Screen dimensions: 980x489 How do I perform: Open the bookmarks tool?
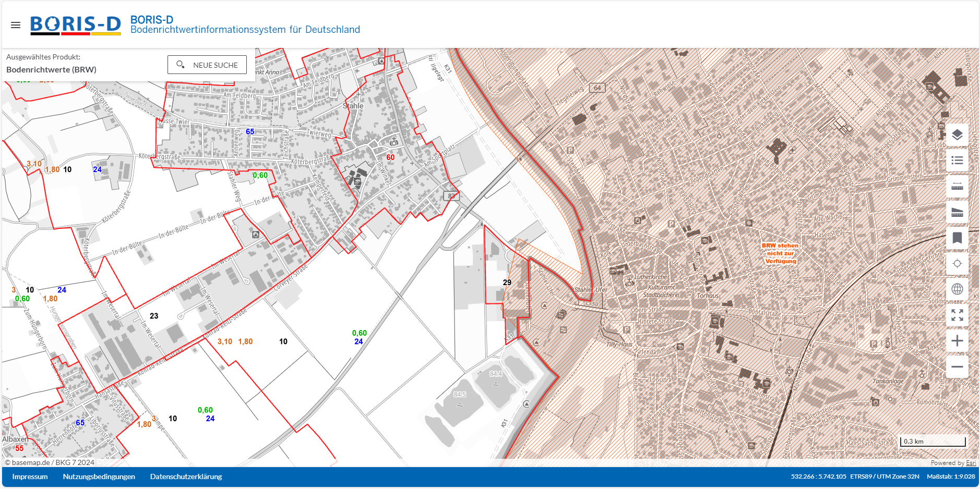click(957, 238)
